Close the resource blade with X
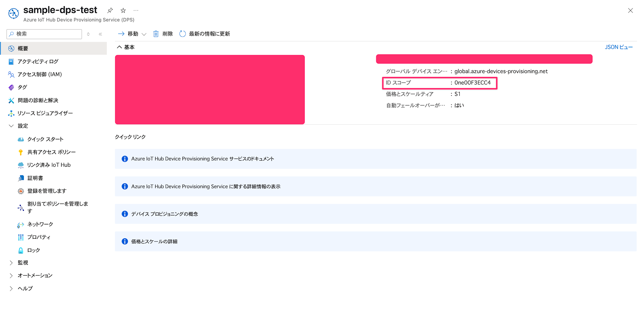 630,11
